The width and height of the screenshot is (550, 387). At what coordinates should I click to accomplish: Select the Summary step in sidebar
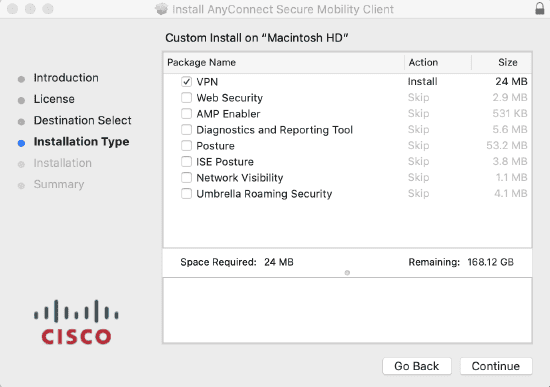[x=59, y=185]
